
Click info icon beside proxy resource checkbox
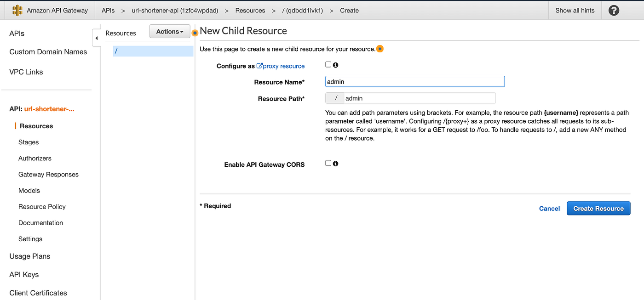336,65
